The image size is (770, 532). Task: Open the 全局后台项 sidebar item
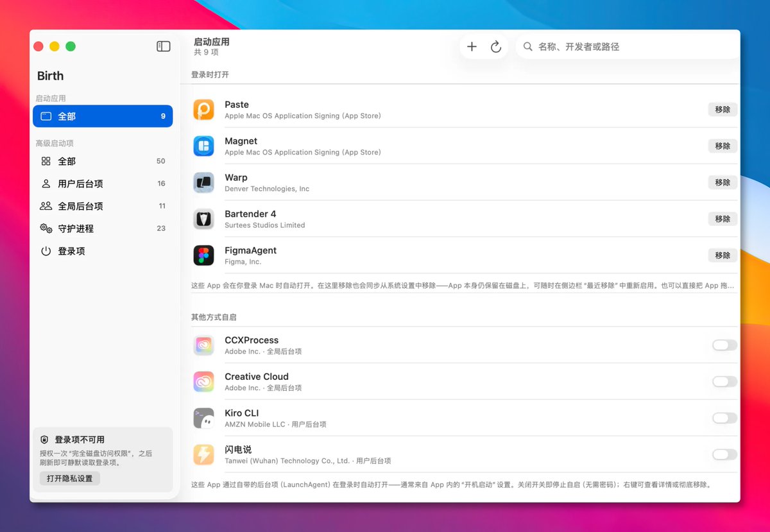(x=103, y=206)
